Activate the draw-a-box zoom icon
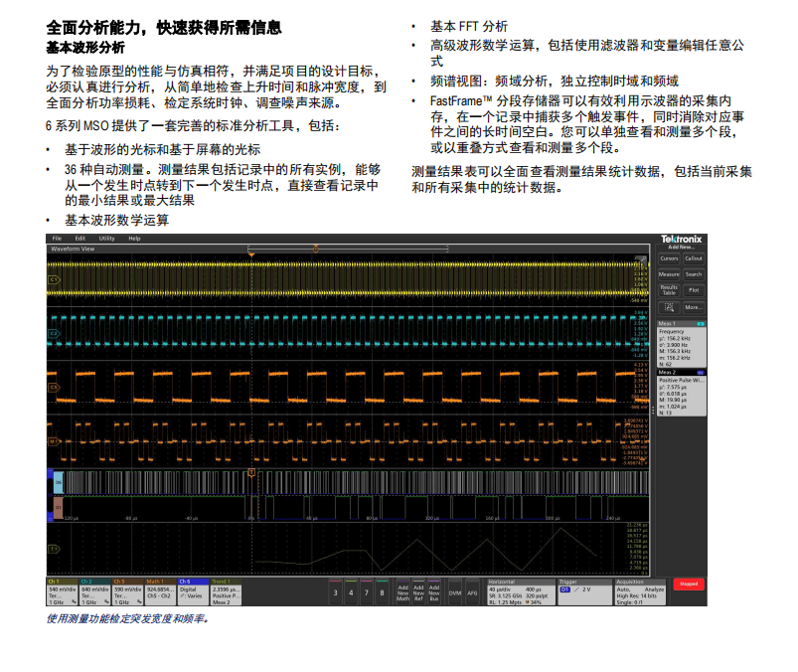The height and width of the screenshot is (672, 798). 669,307
